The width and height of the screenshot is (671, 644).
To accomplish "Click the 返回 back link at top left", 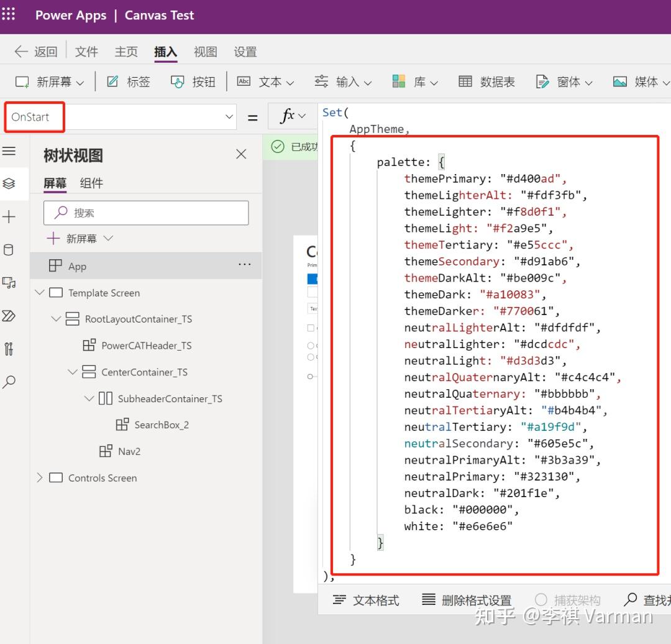I will pos(35,52).
